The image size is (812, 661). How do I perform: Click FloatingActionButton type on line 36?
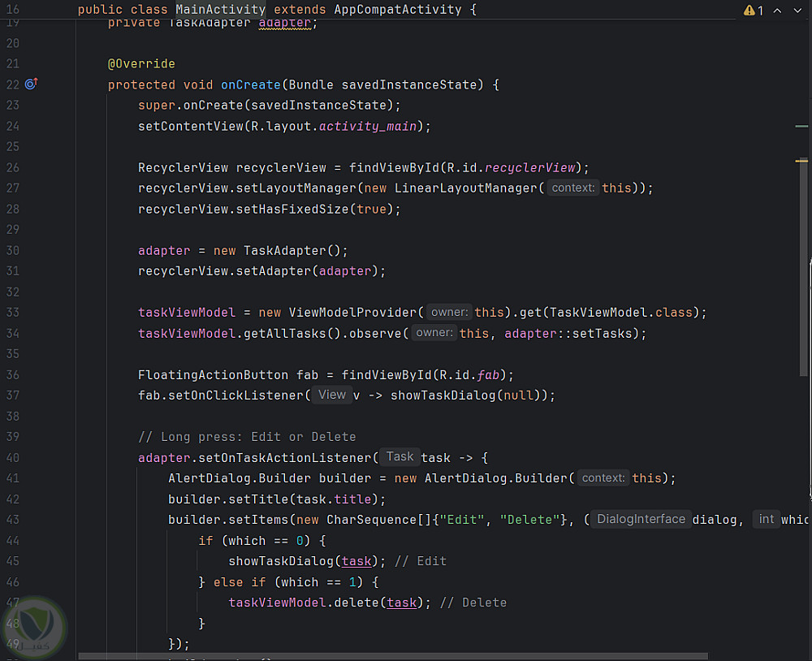click(x=213, y=374)
